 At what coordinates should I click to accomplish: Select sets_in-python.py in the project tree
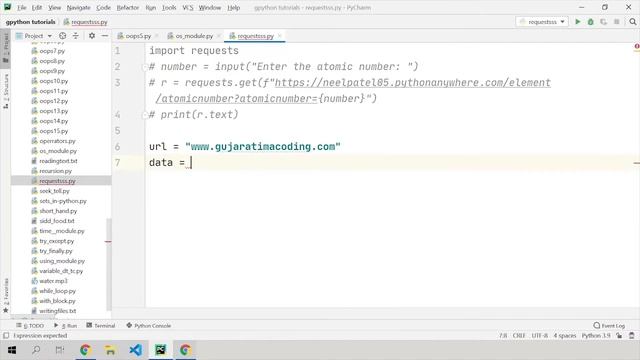point(63,201)
